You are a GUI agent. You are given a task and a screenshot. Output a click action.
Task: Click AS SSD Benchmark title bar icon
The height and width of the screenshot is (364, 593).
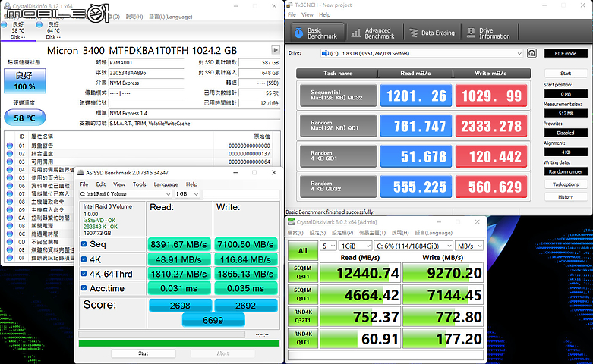80,173
